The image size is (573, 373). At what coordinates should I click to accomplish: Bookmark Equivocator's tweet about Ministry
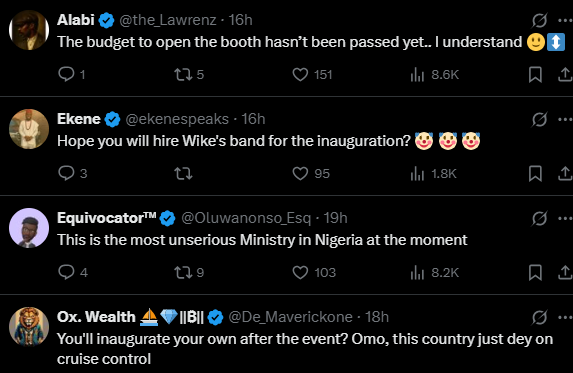coord(535,273)
